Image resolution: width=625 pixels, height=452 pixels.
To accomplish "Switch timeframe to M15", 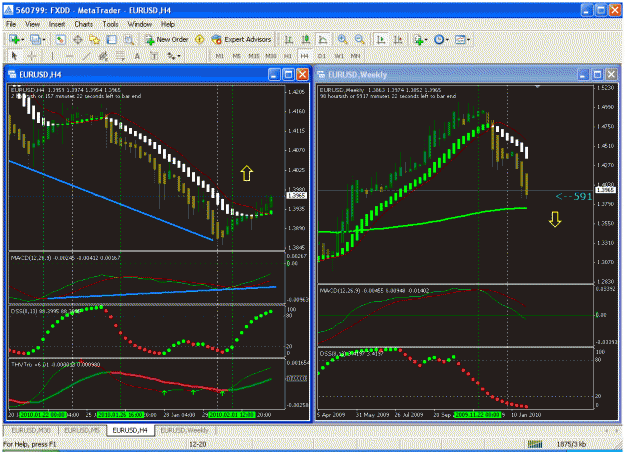I will pos(254,56).
